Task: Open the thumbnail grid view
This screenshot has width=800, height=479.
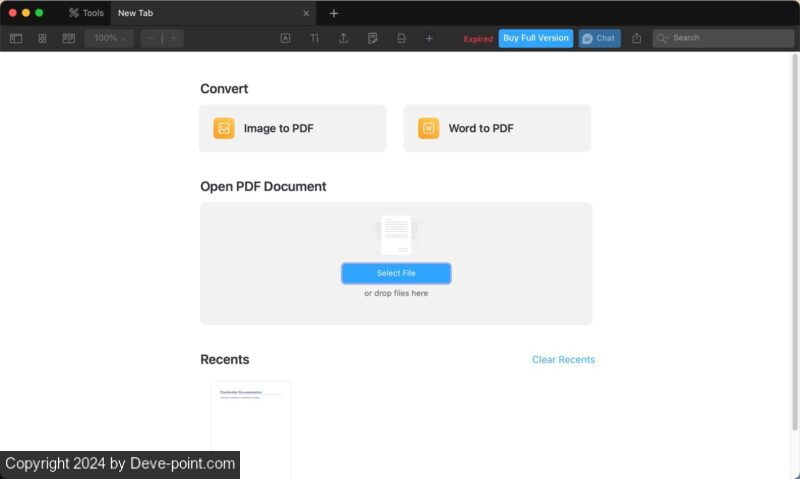Action: click(x=42, y=38)
